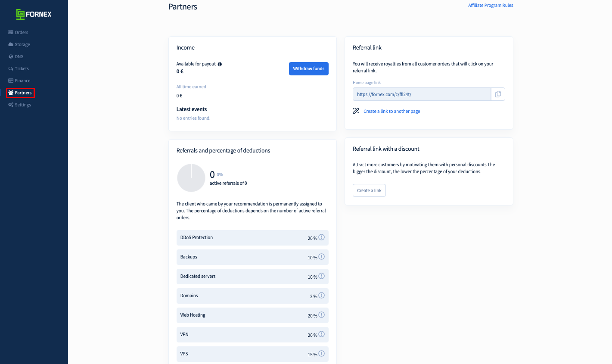The height and width of the screenshot is (364, 612).
Task: Click info icon in Dedicated servers row
Action: coord(321,276)
